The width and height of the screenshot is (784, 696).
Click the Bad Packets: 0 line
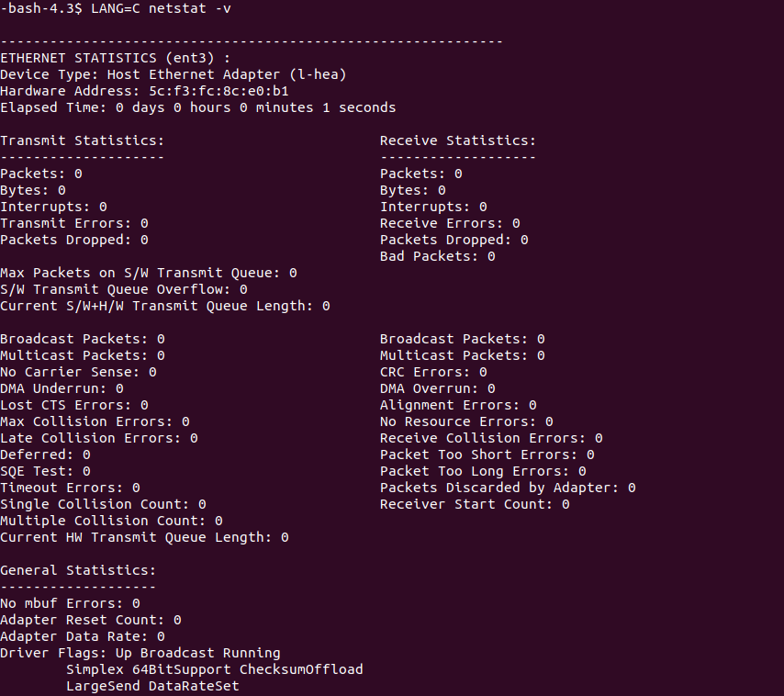pos(437,256)
